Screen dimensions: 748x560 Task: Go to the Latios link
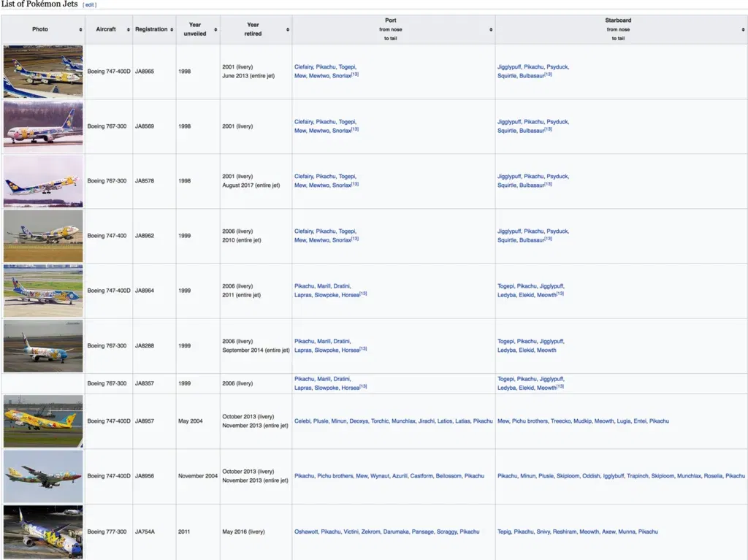[445, 421]
